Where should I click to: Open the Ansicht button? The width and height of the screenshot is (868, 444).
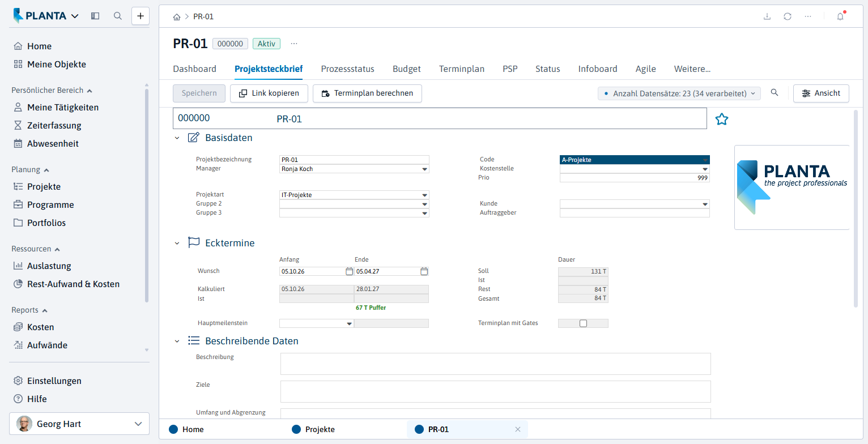pyautogui.click(x=821, y=93)
